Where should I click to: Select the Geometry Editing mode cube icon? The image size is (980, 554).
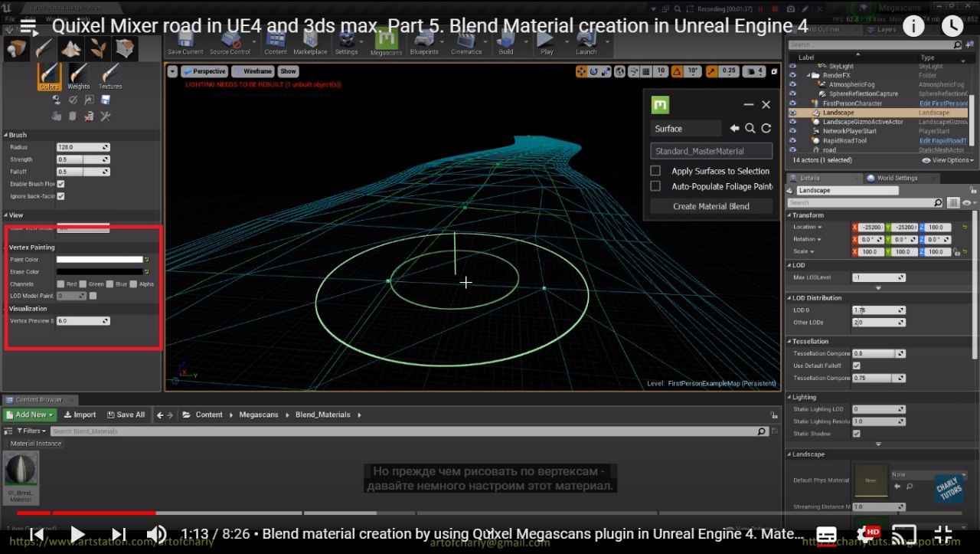click(x=126, y=50)
